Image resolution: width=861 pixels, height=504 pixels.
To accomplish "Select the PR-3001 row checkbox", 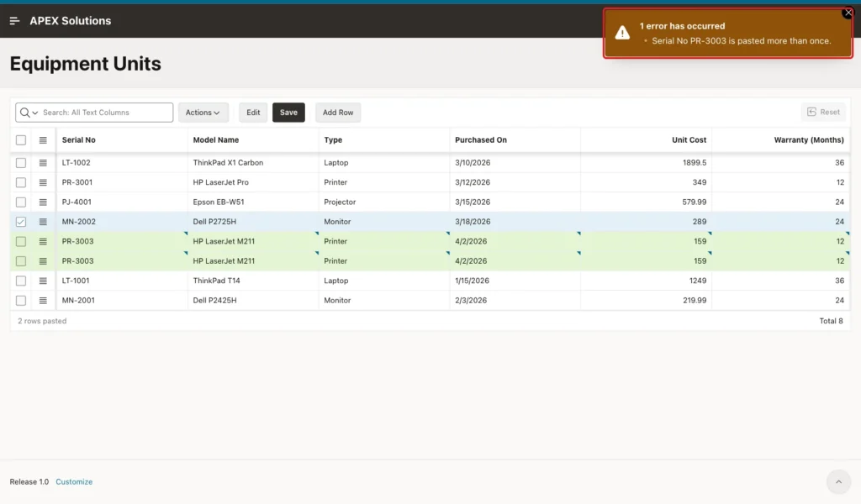I will [x=21, y=182].
